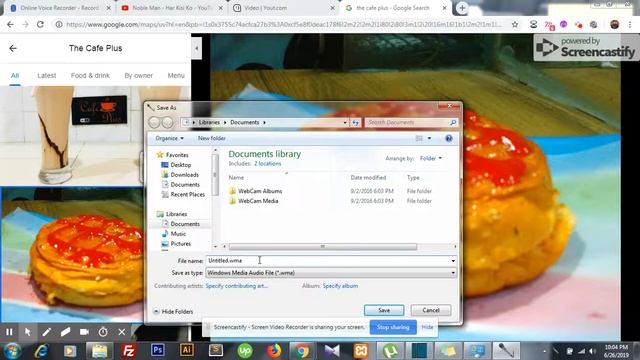Click the horizontal scrollbar in file list

pos(322,247)
